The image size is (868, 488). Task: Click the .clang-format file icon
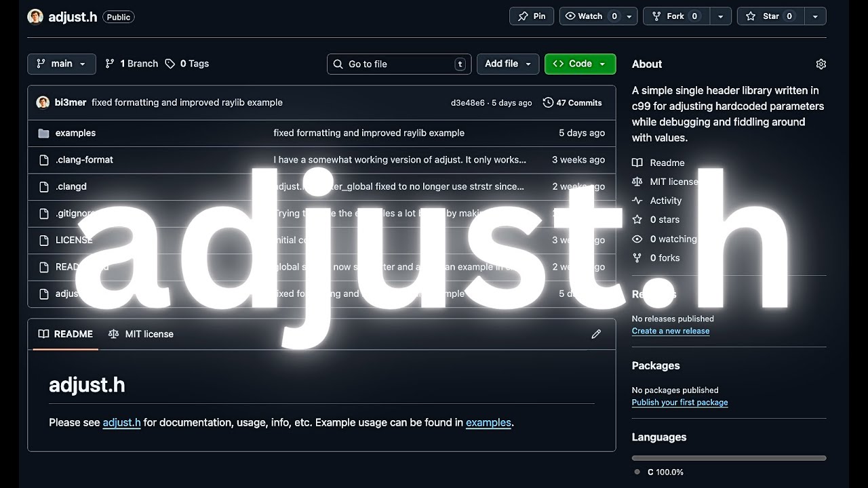(44, 160)
